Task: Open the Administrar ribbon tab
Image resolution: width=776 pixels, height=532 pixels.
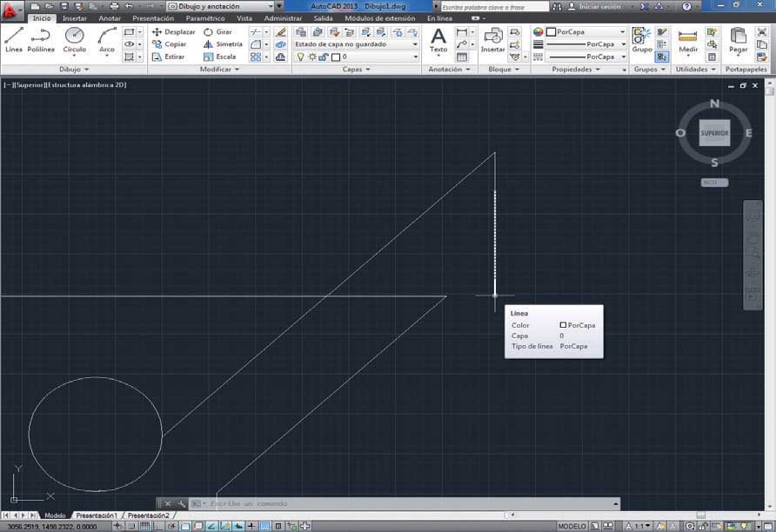Action: click(283, 18)
